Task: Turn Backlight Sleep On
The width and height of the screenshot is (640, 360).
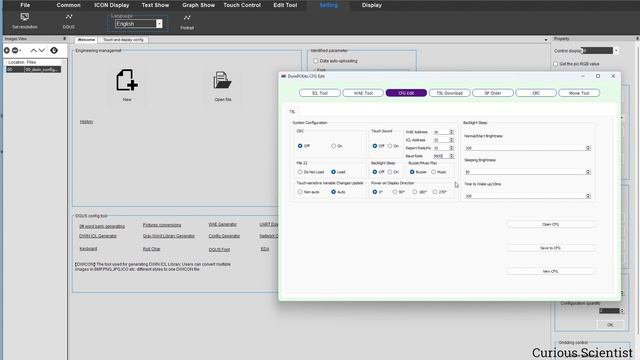Action: tap(390, 172)
